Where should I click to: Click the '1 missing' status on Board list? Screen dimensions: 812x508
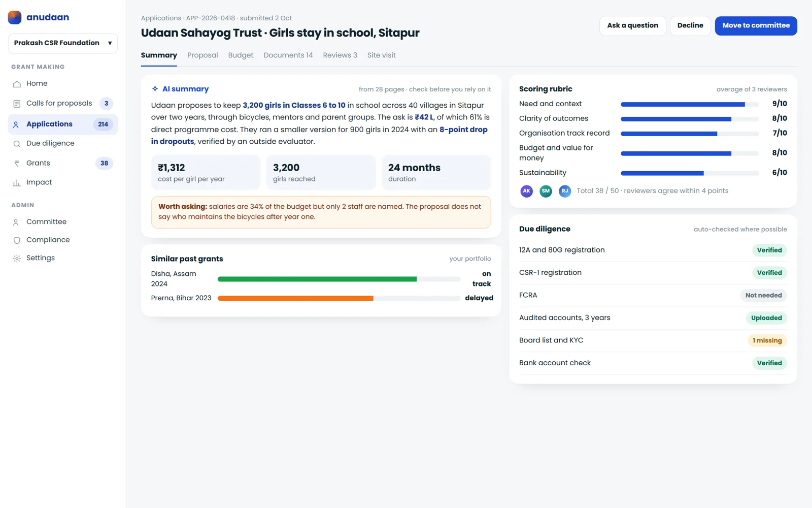coord(767,341)
